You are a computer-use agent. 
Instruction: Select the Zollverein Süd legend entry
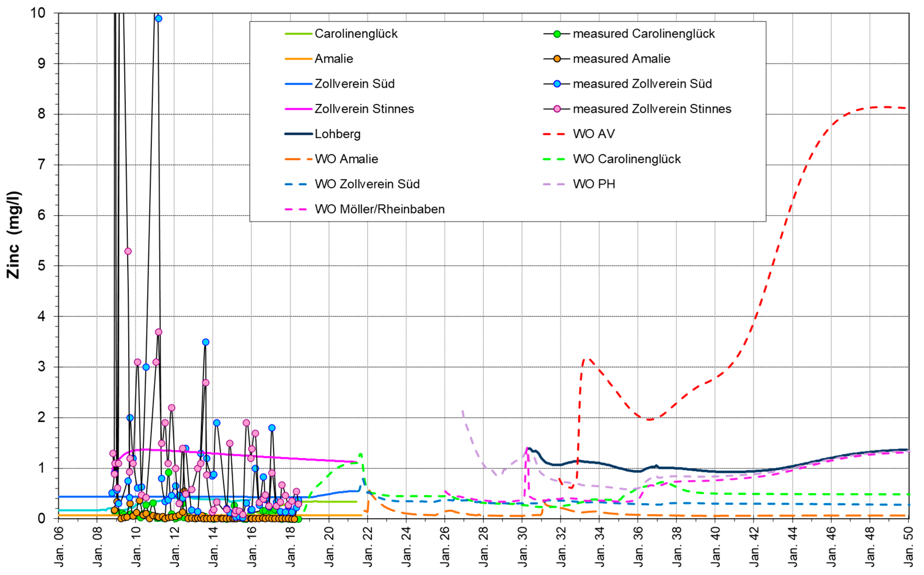tap(354, 84)
